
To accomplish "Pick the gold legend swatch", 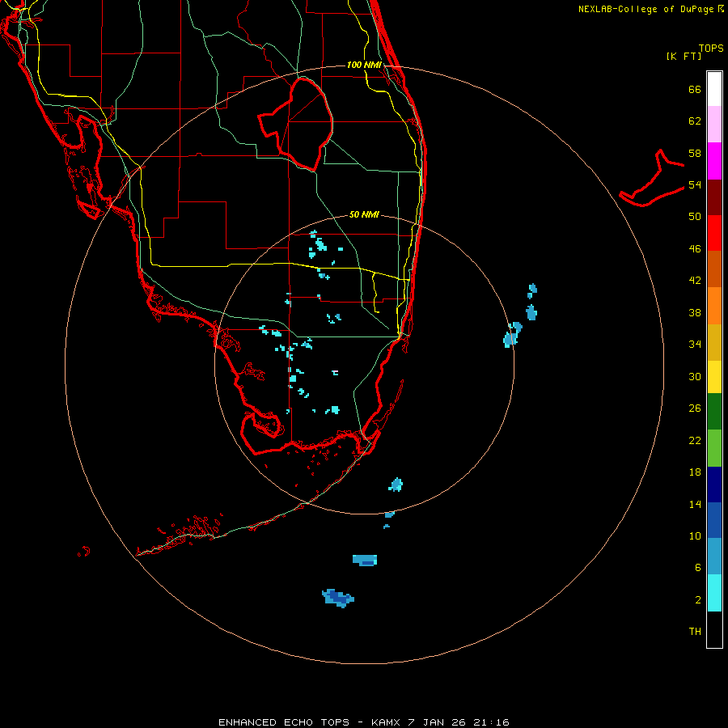I will tap(714, 342).
